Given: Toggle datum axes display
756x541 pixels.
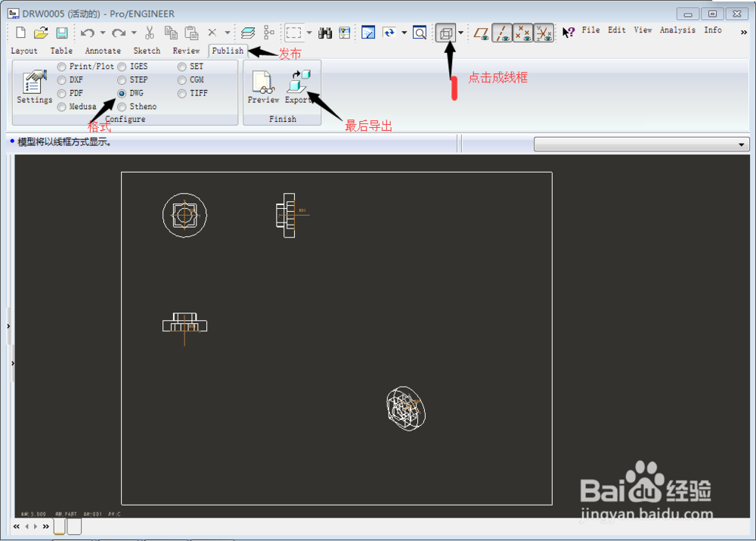Looking at the screenshot, I should [x=502, y=33].
